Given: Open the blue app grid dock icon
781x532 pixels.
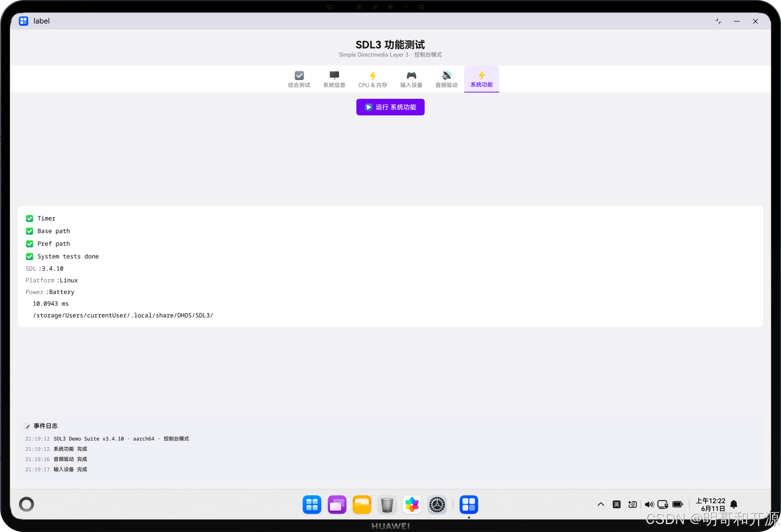Looking at the screenshot, I should [x=312, y=504].
